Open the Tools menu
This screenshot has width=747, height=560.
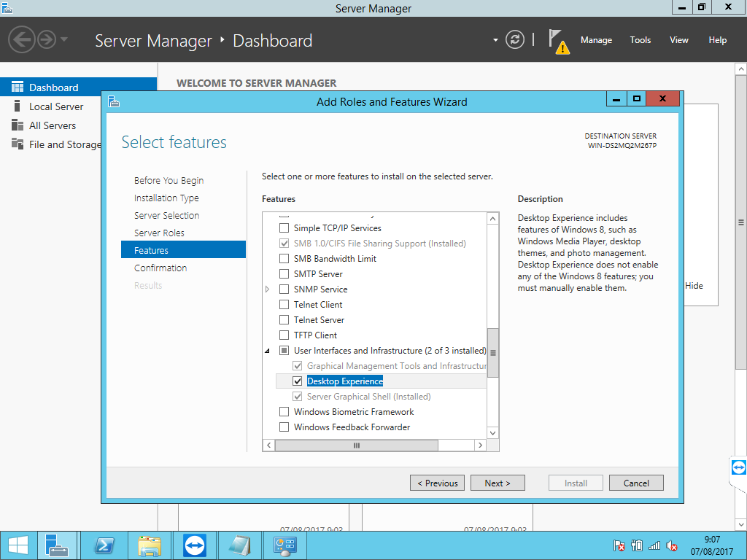[x=640, y=40]
